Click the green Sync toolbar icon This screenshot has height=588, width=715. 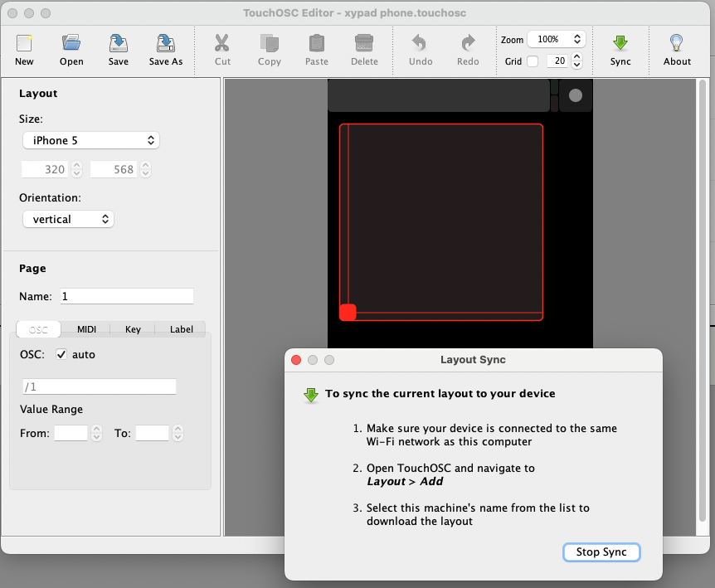pos(620,44)
